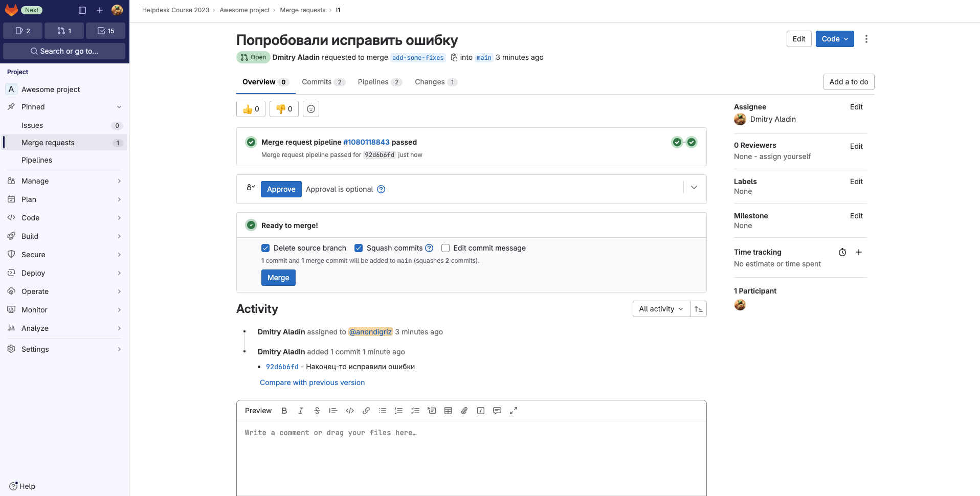Open Compare with previous version link
Viewport: 980px width, 496px height.
pos(312,382)
